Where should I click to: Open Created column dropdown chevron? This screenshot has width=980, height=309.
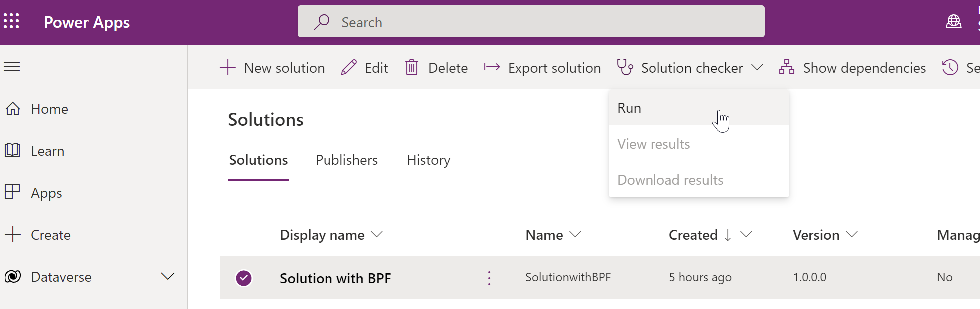coord(746,234)
